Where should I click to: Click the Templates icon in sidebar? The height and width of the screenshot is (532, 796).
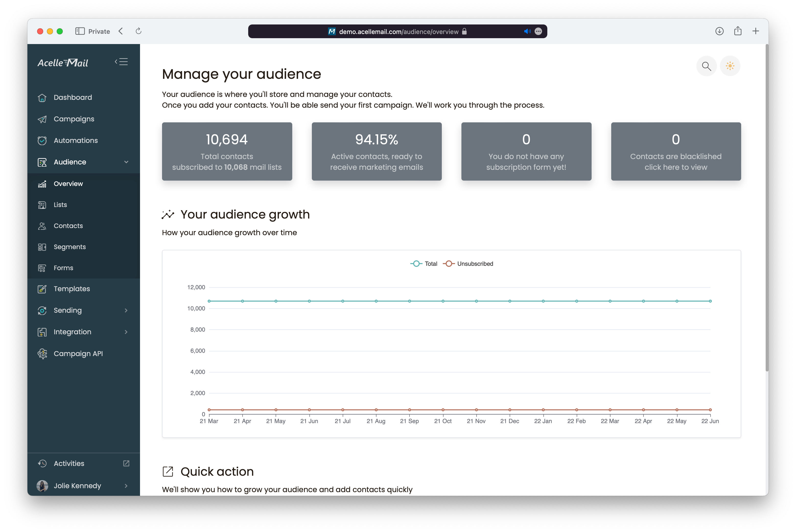[x=42, y=289]
